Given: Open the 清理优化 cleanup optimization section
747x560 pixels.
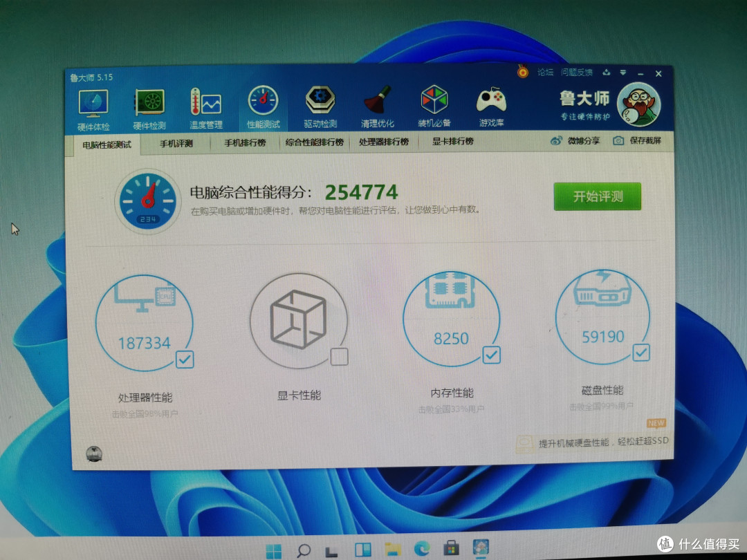Looking at the screenshot, I should (x=378, y=106).
